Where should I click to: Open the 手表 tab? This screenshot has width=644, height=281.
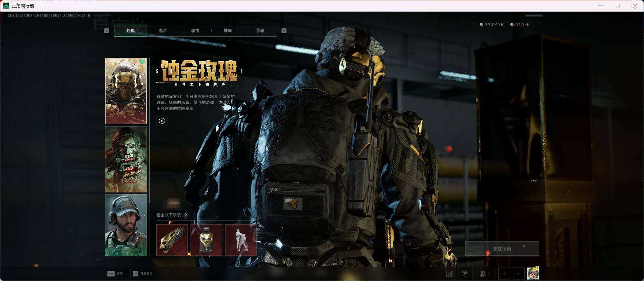coord(260,31)
